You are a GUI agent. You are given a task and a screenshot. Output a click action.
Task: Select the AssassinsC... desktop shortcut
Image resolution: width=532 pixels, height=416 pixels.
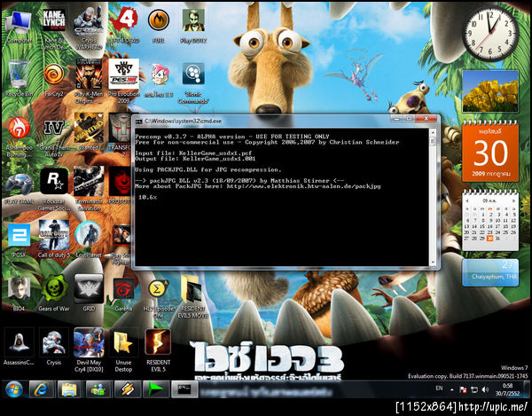click(19, 347)
